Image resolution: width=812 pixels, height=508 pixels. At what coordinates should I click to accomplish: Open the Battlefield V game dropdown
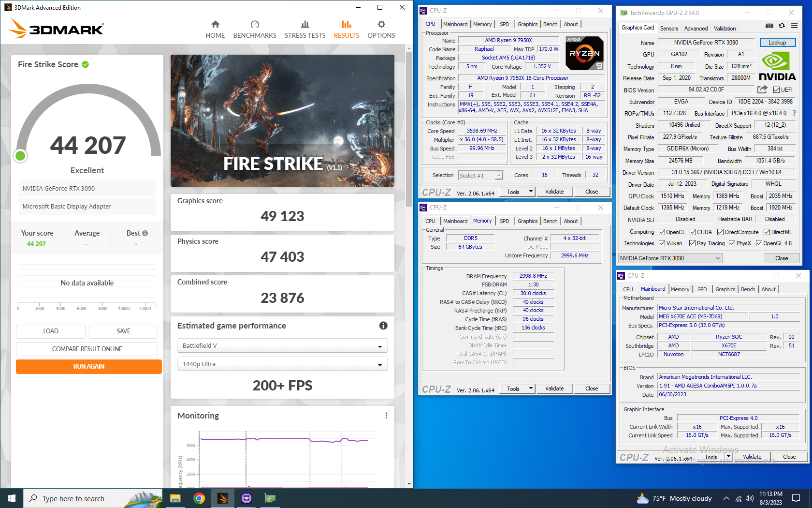coord(283,346)
